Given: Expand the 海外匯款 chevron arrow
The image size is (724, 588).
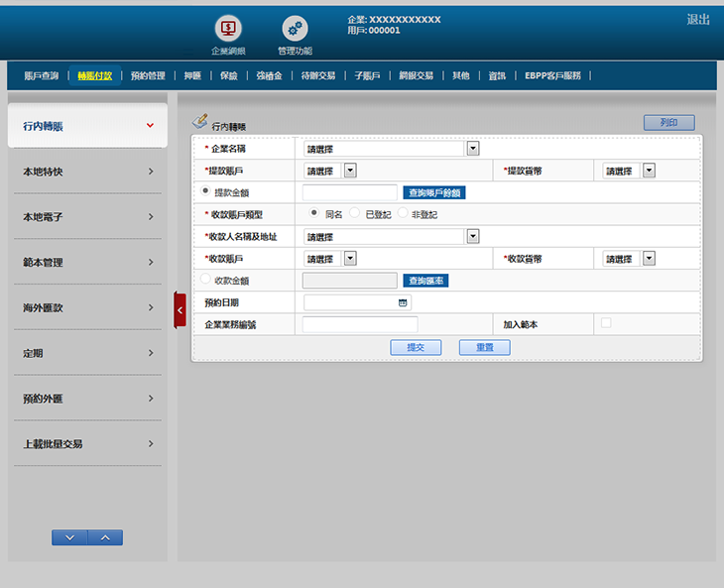Looking at the screenshot, I should 151,308.
